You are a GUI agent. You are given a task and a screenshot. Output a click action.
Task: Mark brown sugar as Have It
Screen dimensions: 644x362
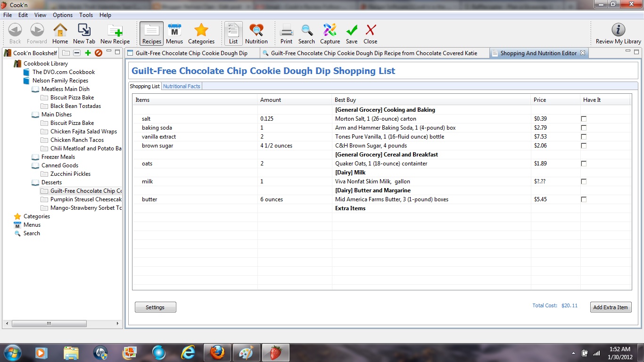584,146
